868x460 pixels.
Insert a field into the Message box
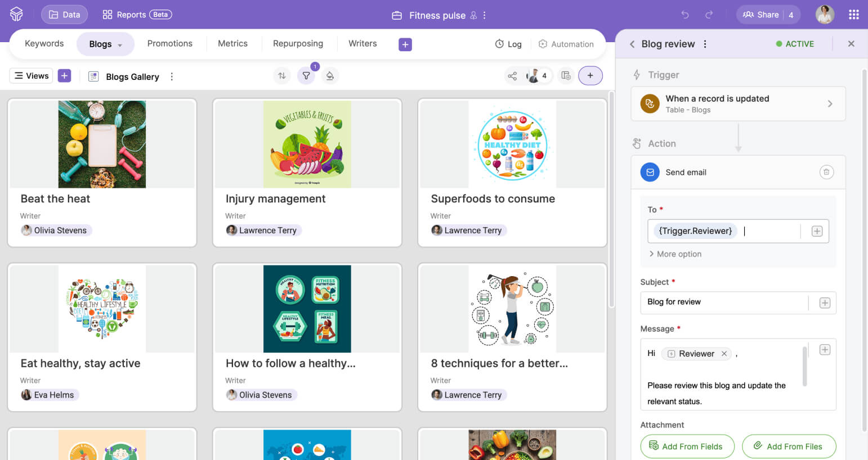(x=825, y=350)
